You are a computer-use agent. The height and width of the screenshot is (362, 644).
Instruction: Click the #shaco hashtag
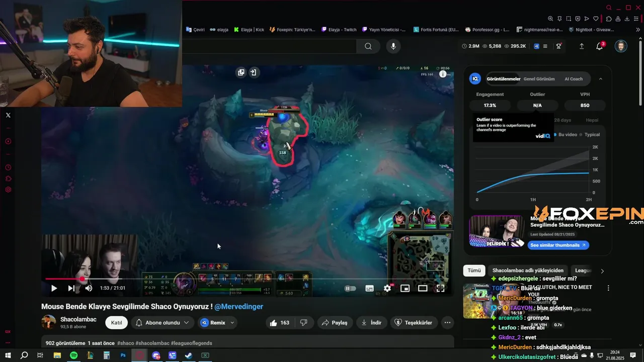point(125,343)
